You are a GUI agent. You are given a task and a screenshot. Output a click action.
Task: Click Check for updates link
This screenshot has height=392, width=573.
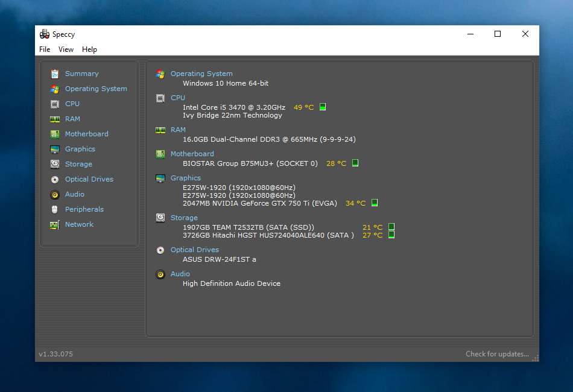click(497, 354)
